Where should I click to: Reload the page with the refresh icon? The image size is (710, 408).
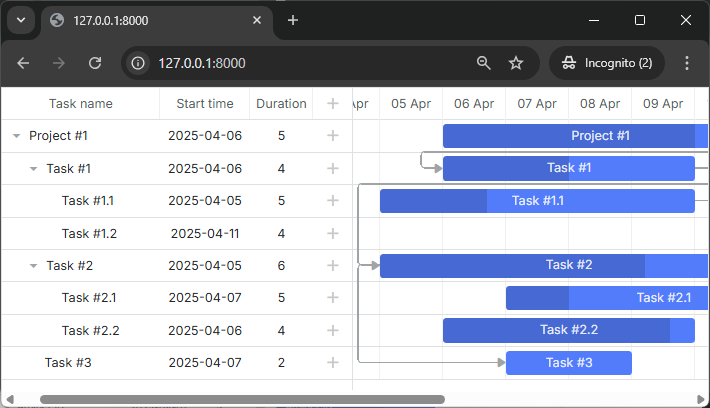point(95,63)
